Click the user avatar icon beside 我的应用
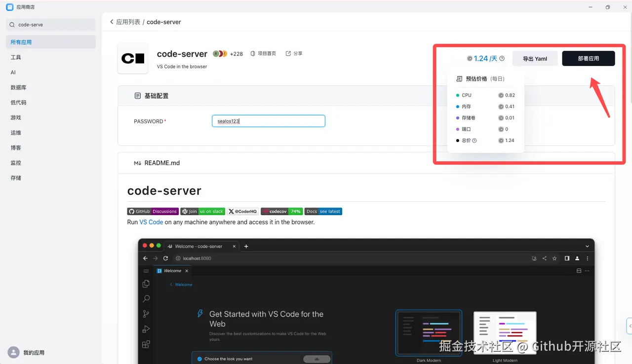Screen dimensions: 632x364 pyautogui.click(x=14, y=352)
